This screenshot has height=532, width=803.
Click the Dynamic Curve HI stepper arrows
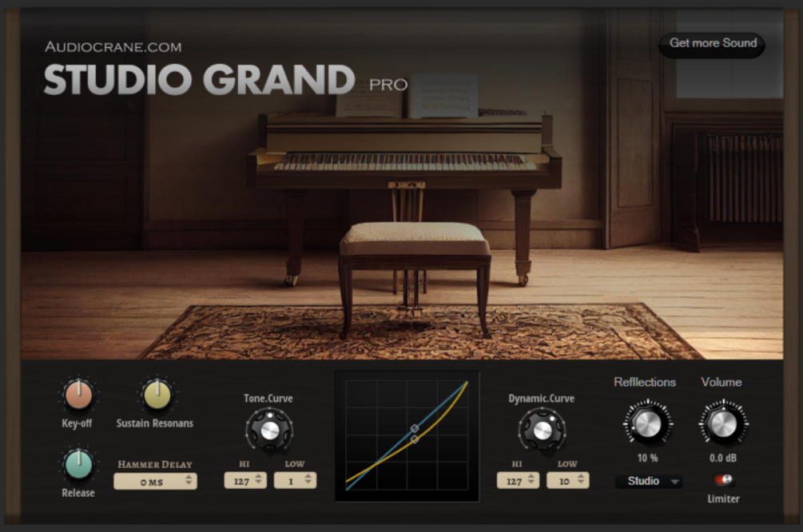tap(531, 480)
